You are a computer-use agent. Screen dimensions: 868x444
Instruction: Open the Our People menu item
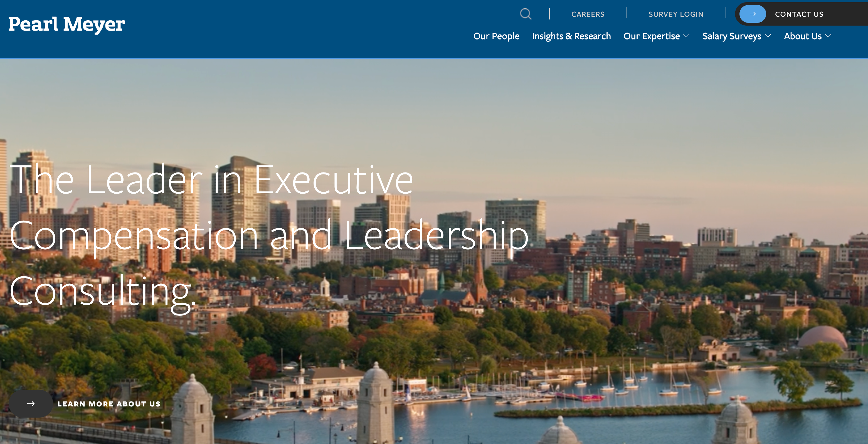[496, 36]
